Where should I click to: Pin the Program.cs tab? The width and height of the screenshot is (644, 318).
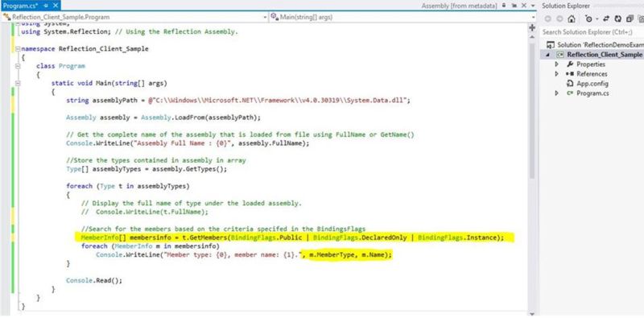(46, 6)
